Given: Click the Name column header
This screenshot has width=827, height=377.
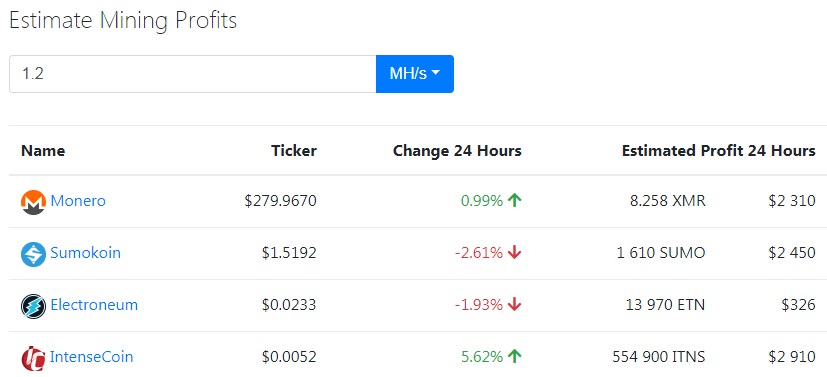Looking at the screenshot, I should click(43, 151).
